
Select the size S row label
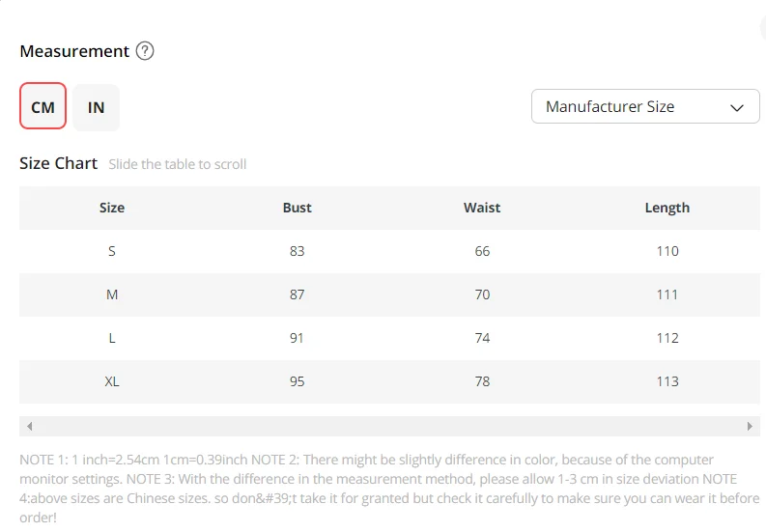(112, 251)
